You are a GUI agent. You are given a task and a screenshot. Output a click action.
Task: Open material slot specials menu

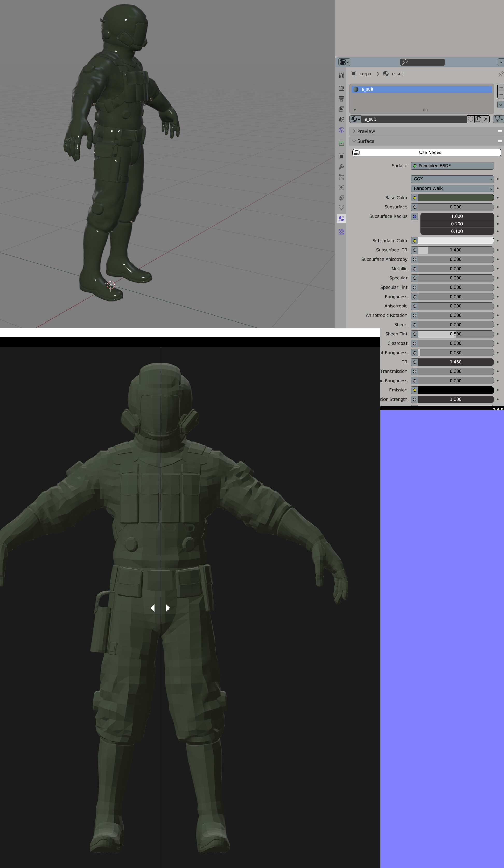[x=501, y=104]
